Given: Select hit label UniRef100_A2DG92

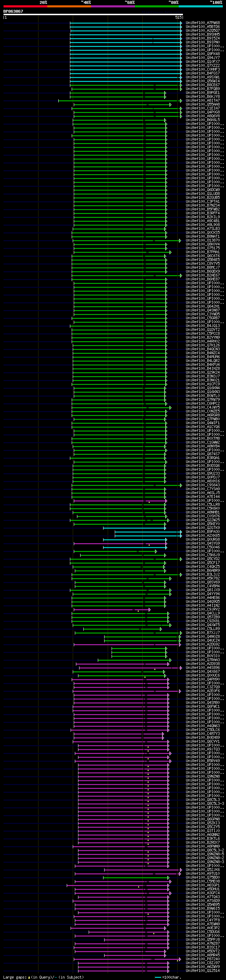Looking at the screenshot, I should [203, 645].
